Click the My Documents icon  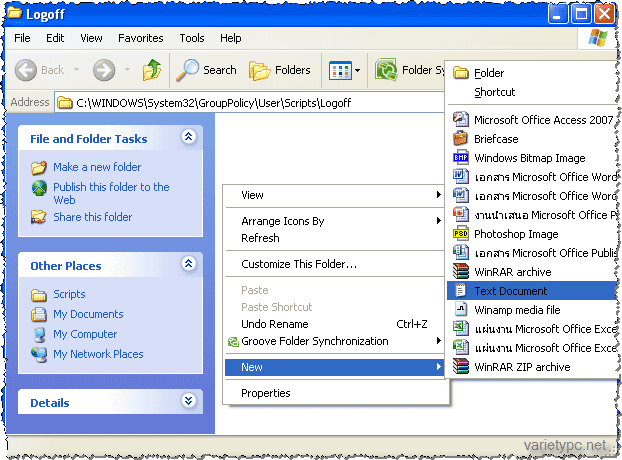(38, 314)
